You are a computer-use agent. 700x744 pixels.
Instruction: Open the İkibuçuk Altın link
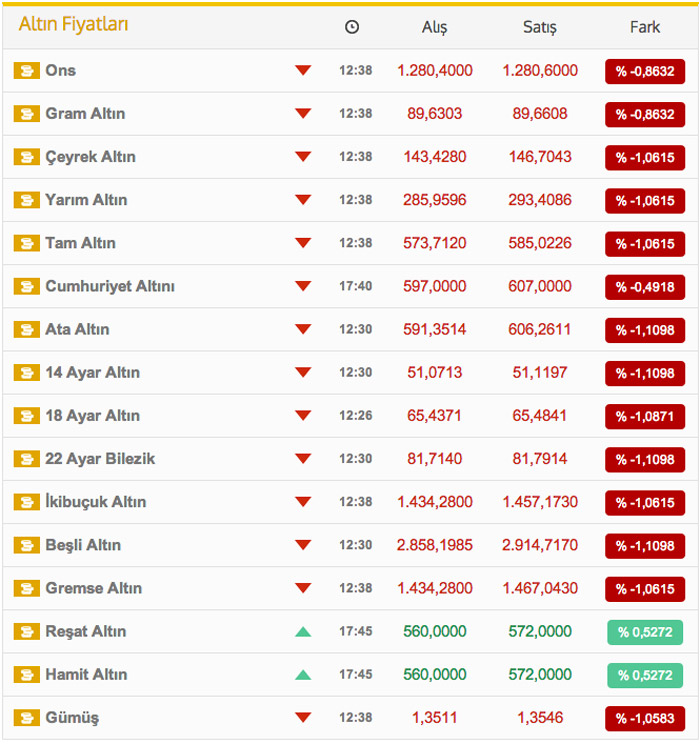tap(96, 502)
